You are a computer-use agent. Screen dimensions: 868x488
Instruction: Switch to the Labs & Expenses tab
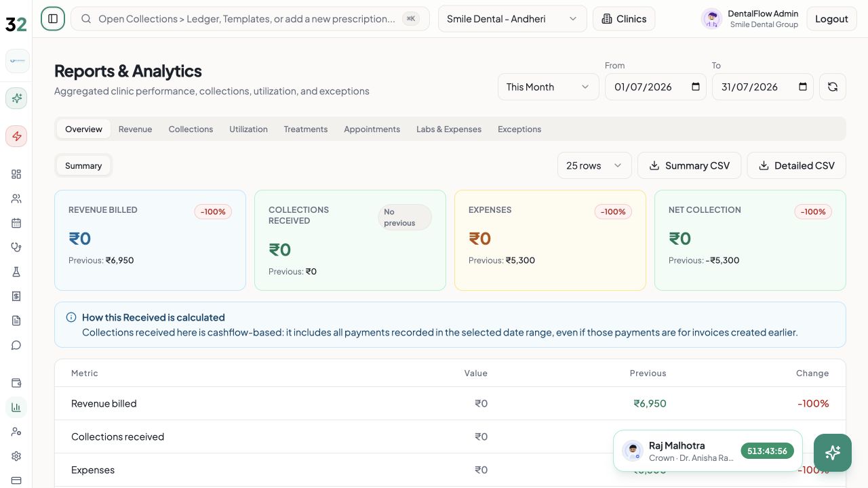[449, 129]
